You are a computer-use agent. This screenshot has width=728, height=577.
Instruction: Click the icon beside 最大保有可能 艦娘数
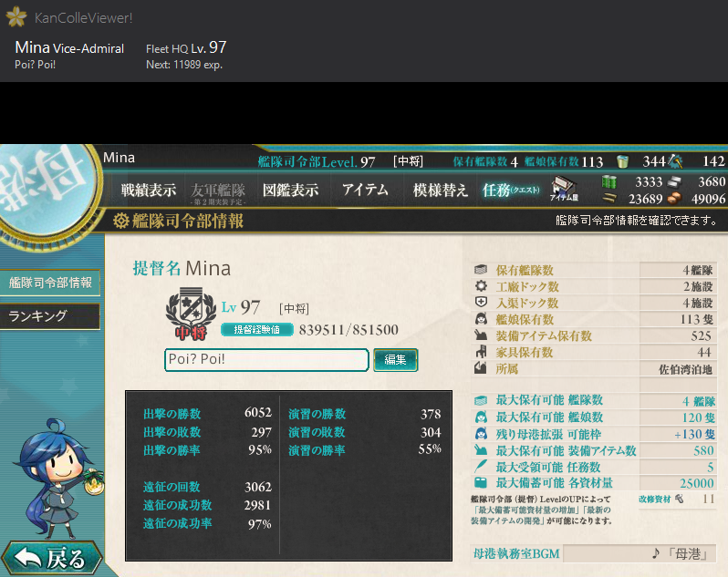[x=481, y=417]
